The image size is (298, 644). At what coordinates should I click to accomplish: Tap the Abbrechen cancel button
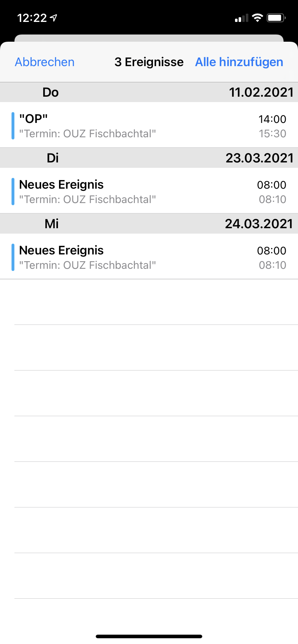pyautogui.click(x=45, y=62)
